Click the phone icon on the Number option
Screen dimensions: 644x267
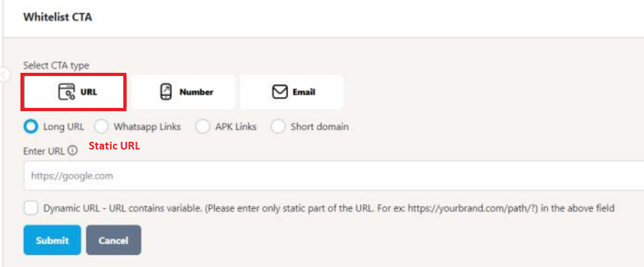pyautogui.click(x=165, y=92)
